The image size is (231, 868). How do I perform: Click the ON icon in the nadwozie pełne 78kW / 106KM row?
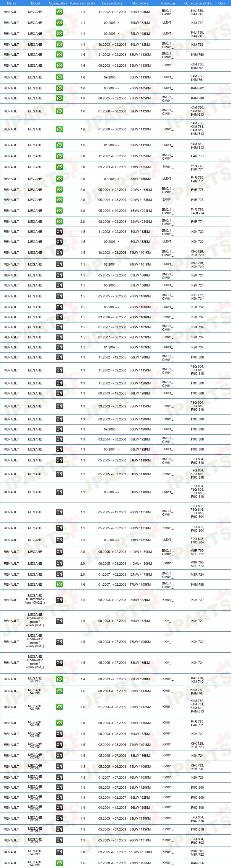[59, 642]
